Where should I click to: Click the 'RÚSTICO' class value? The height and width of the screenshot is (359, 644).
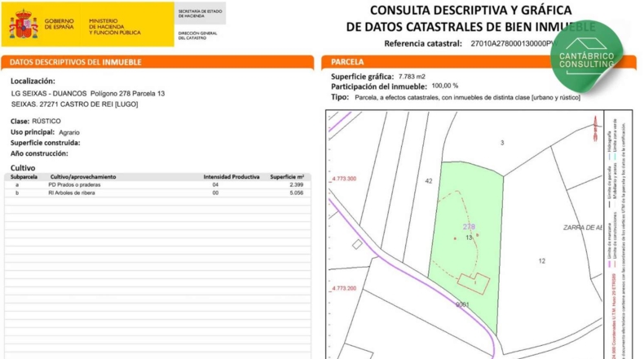click(x=46, y=122)
